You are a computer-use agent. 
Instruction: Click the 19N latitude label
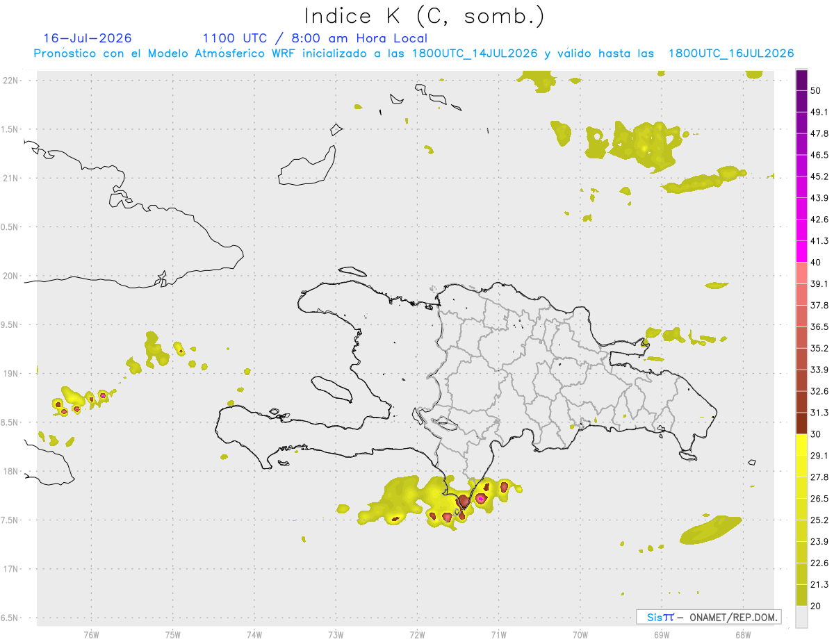pos(12,374)
